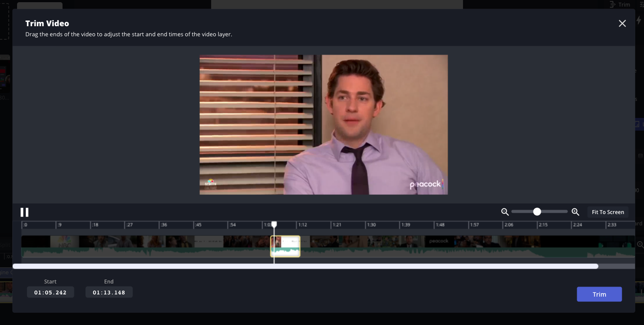
Task: Click the Start time field
Action: pyautogui.click(x=50, y=292)
